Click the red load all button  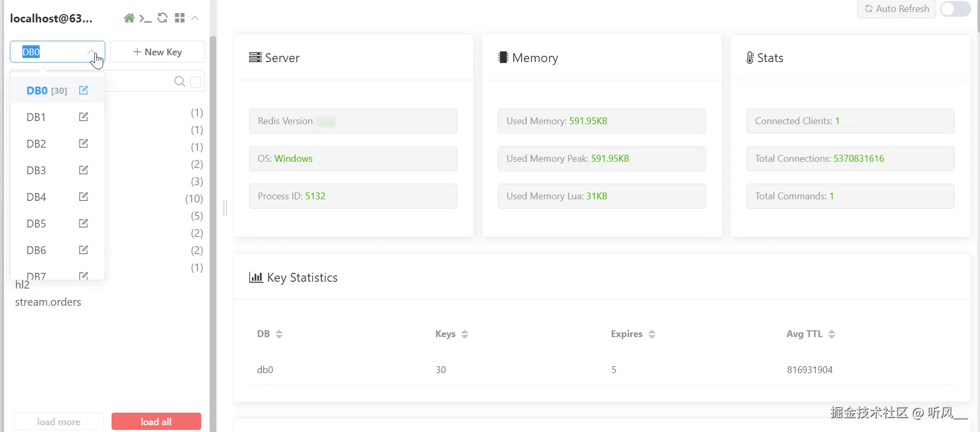point(156,422)
